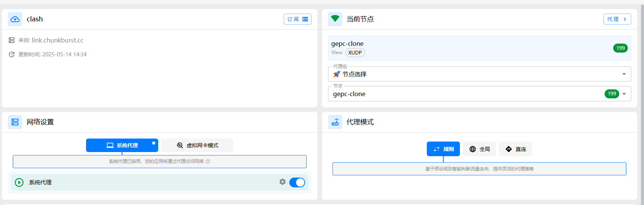644x205 pixels.
Task: Switch to the 系统代理 tab
Action: pos(122,145)
